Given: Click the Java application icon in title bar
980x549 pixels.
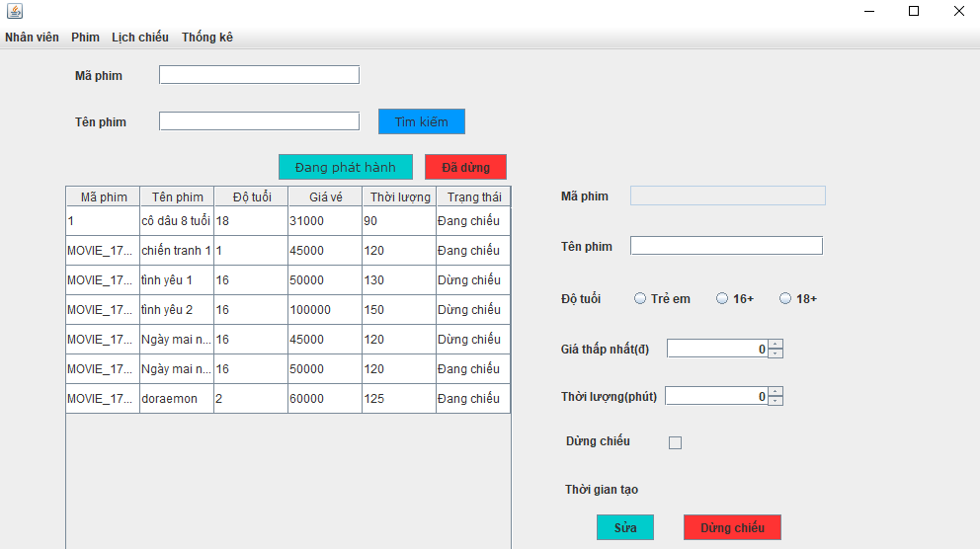Looking at the screenshot, I should point(15,11).
